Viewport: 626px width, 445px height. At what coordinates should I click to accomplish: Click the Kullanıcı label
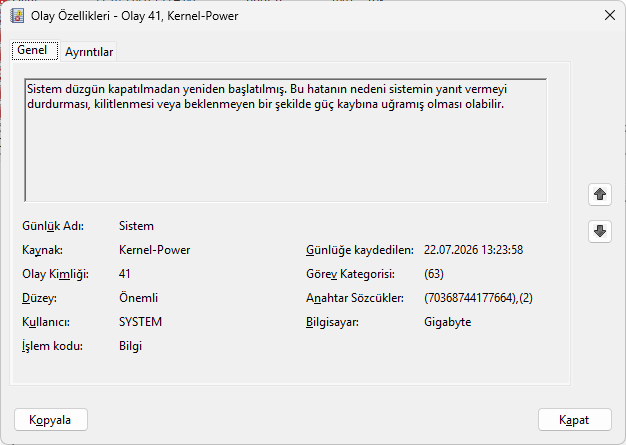46,322
